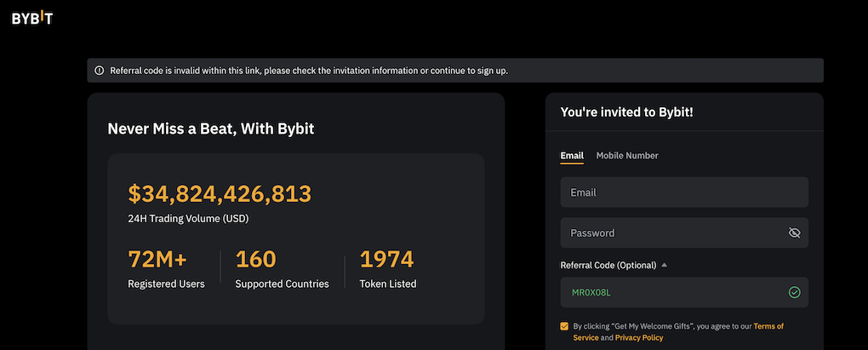Viewport: 868px width, 350px height.
Task: Focus the Email input field
Action: pyautogui.click(x=684, y=192)
